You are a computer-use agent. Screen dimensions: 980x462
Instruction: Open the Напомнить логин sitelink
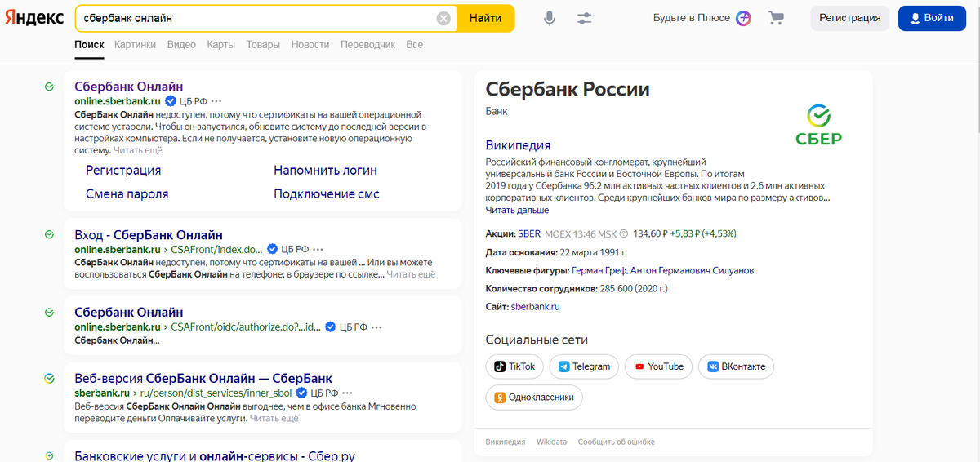click(x=325, y=171)
